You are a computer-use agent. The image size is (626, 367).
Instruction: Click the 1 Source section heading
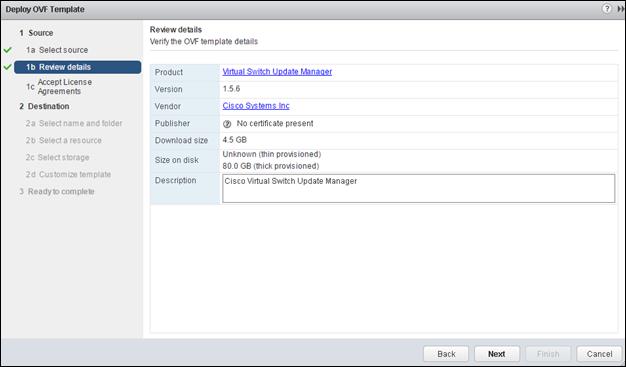tap(36, 33)
